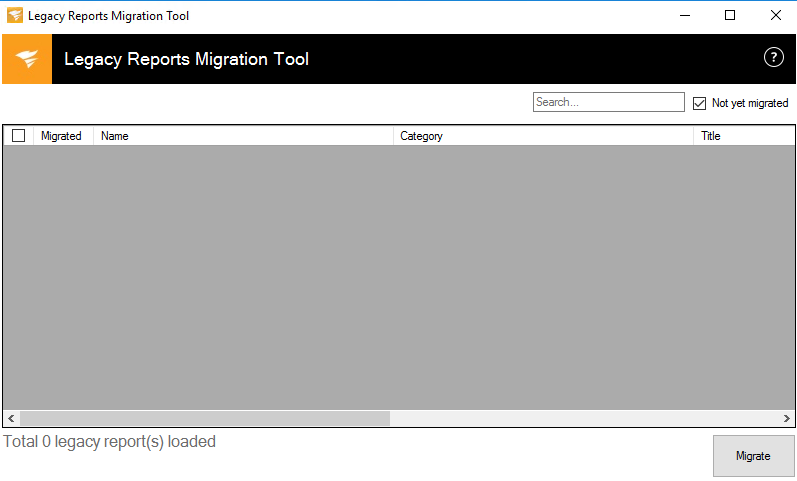
Task: Click the horizontal scrollbar left arrow
Action: coord(11,418)
